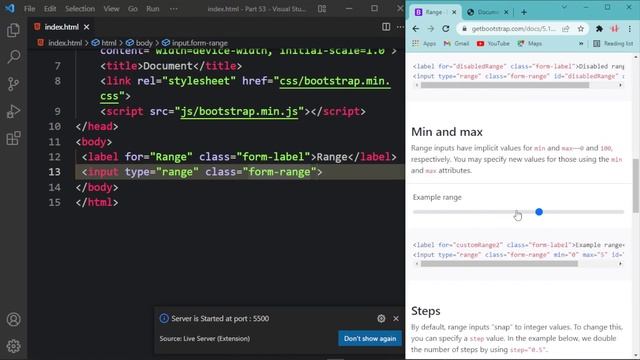Go back in Chrome browser
The height and width of the screenshot is (360, 640).
pos(416,29)
